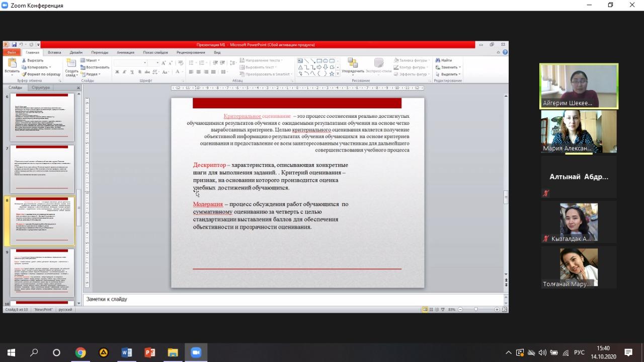The image size is (644, 362).
Task: Expand the Layout (Макет) dropdown
Action: pyautogui.click(x=91, y=60)
